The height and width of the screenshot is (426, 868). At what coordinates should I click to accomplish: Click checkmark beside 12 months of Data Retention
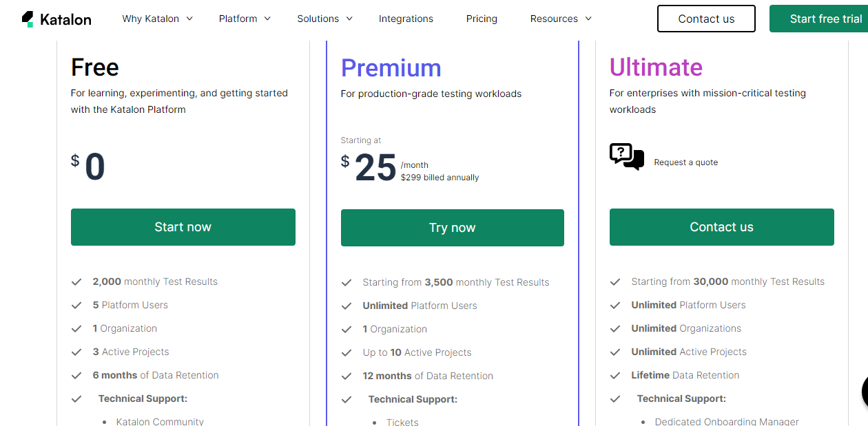(347, 376)
